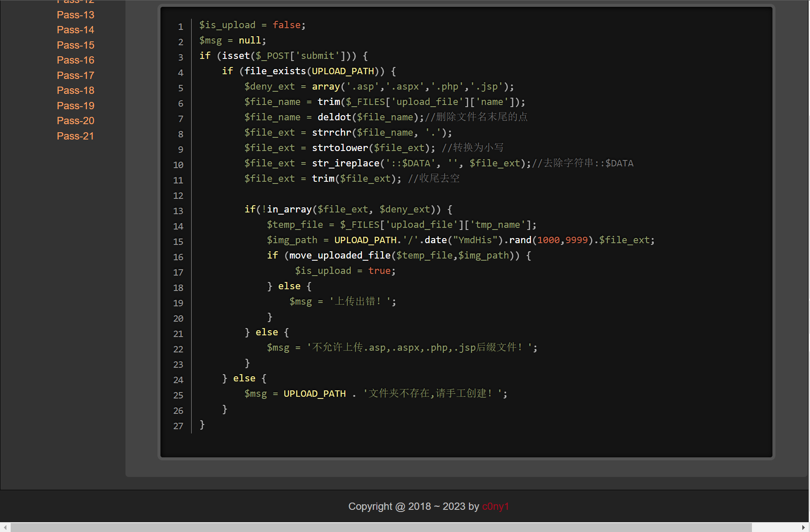Open Pass-16 from the level list
Image resolution: width=810 pixels, height=532 pixels.
coord(76,60)
